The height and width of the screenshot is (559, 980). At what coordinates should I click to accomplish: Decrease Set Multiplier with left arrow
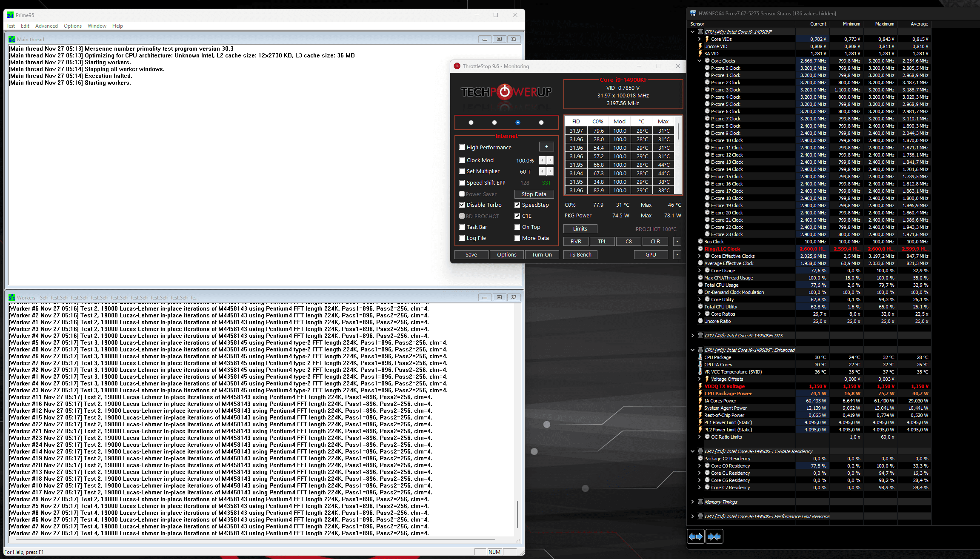543,171
